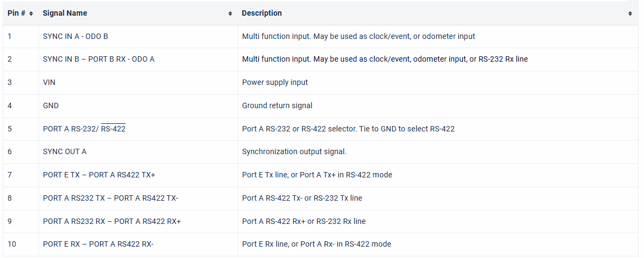Click the PORT A RS232 RX signal cell
Screen dimensions: 644x258
coord(112,221)
